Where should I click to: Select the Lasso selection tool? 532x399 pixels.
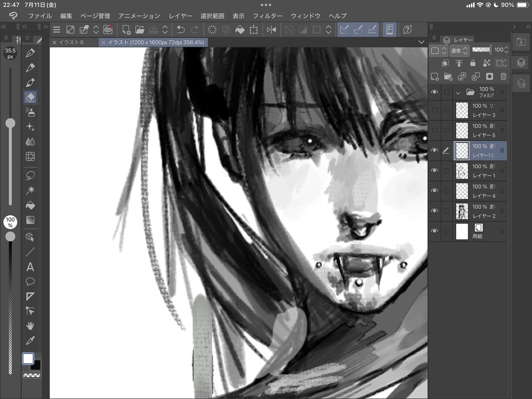point(30,175)
